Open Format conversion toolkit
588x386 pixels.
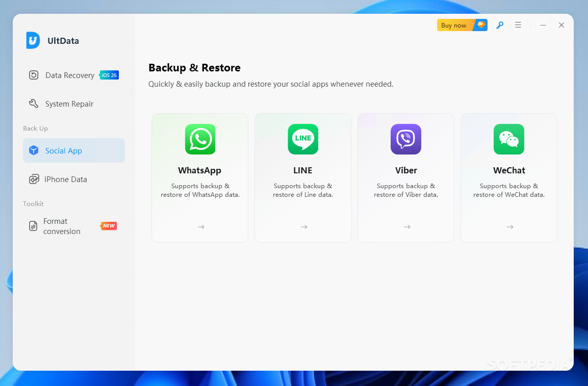(x=74, y=226)
